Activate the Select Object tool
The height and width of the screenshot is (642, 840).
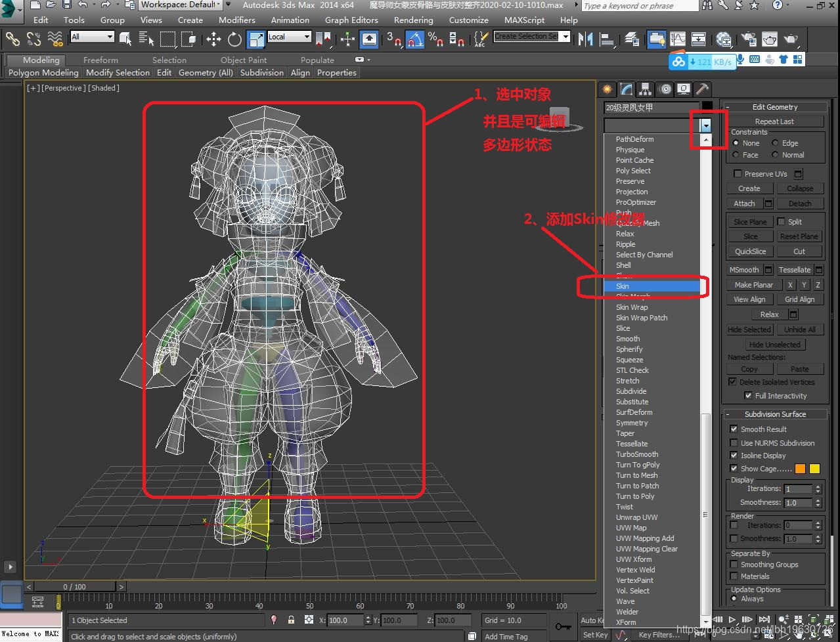126,39
